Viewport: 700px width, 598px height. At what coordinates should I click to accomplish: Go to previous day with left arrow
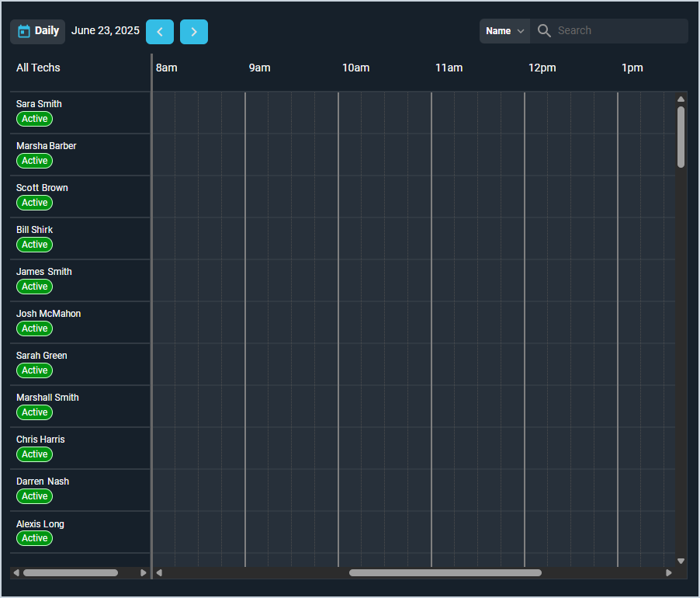coord(160,32)
